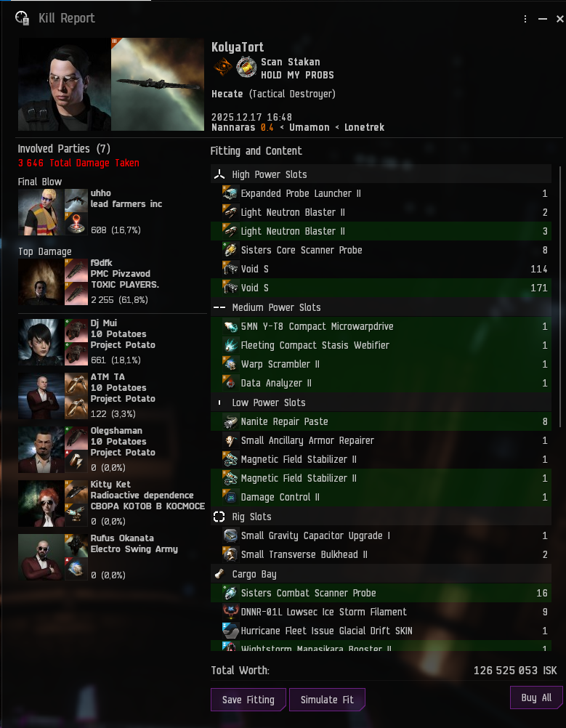Click the Buy All button

(536, 697)
